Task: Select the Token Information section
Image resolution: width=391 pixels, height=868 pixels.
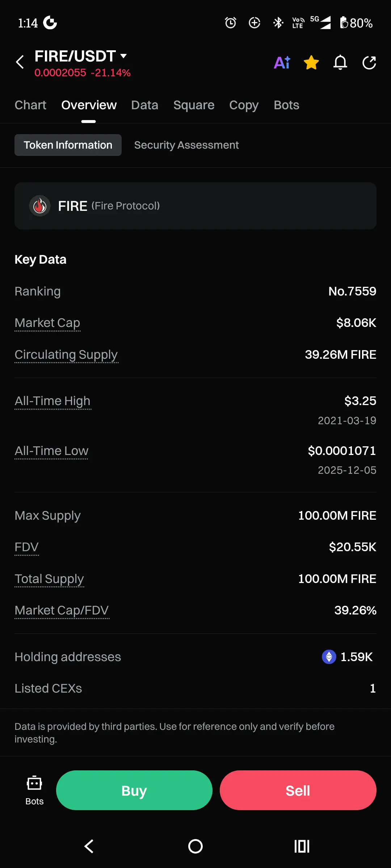Action: (68, 145)
